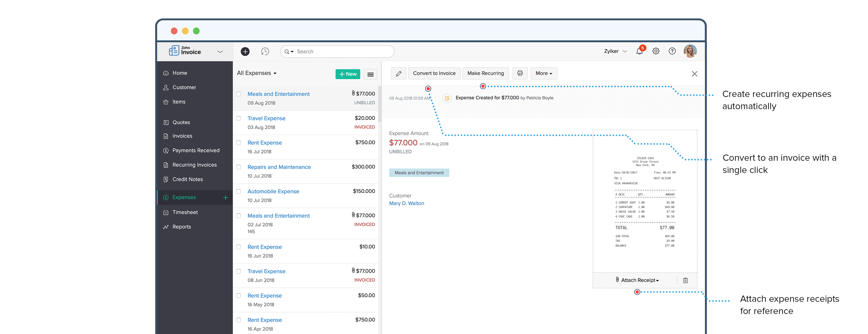The image size is (868, 334).
Task: Go to Recurring Invoices in the sidebar
Action: point(194,164)
